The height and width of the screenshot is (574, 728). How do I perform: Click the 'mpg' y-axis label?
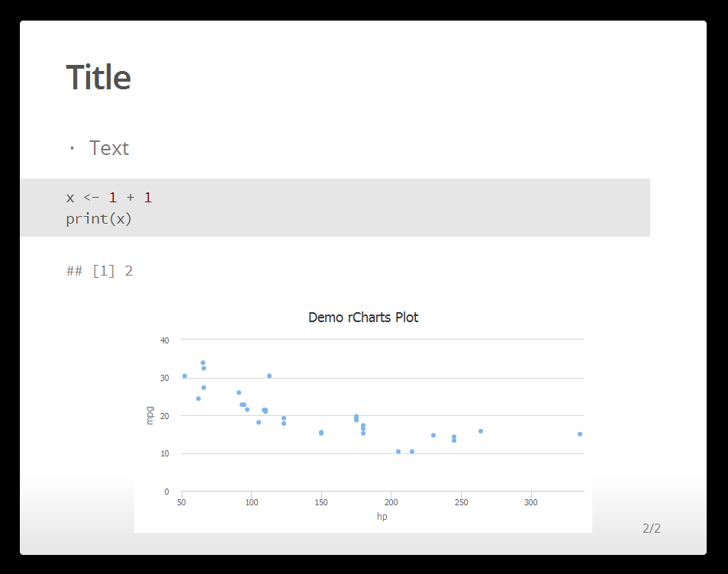150,415
